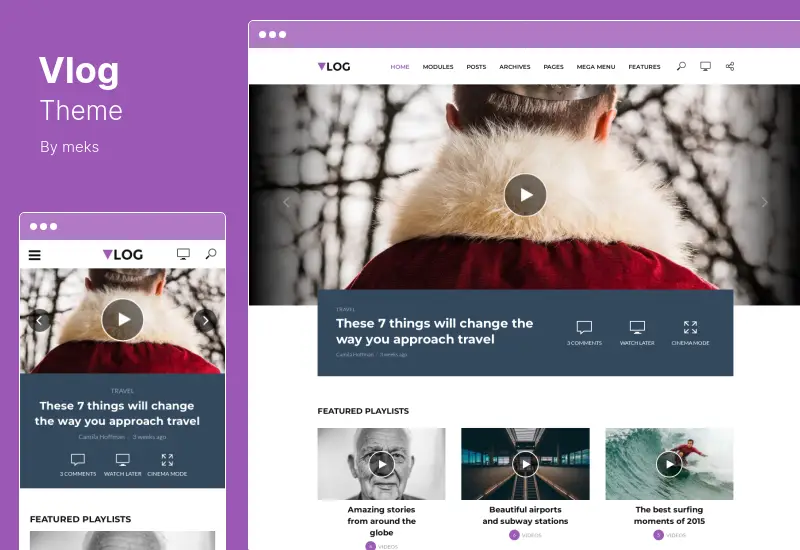This screenshot has width=800, height=550.
Task: Play the mobile preview hero video
Action: pos(122,320)
